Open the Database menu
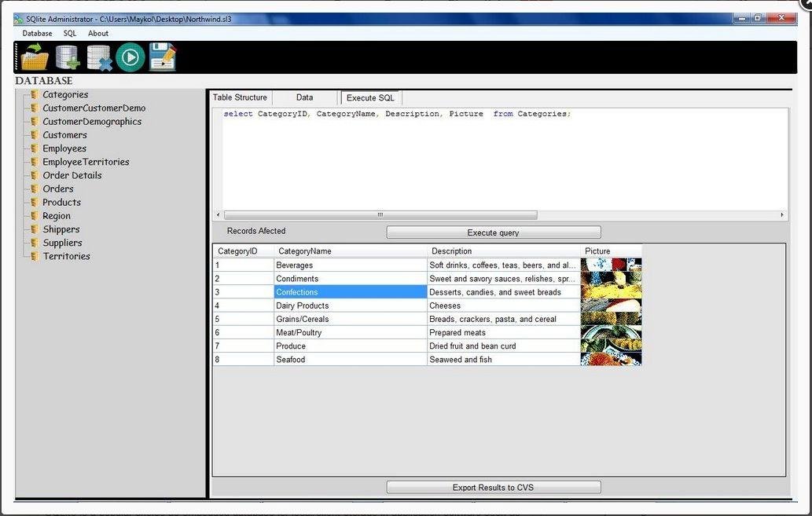Viewport: 812px width, 516px height. [x=36, y=33]
